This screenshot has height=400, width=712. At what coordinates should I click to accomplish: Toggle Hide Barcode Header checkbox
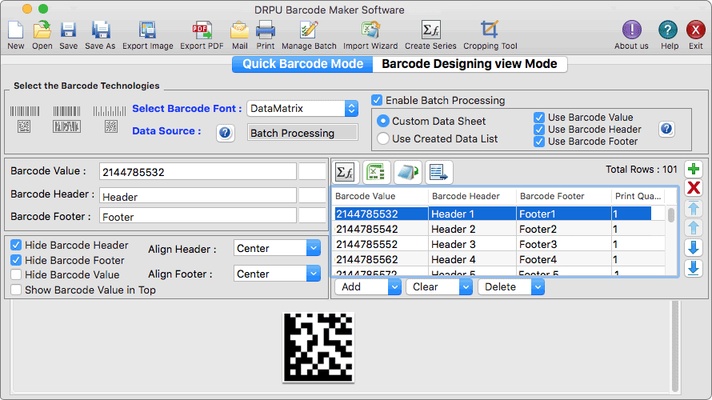click(x=16, y=245)
